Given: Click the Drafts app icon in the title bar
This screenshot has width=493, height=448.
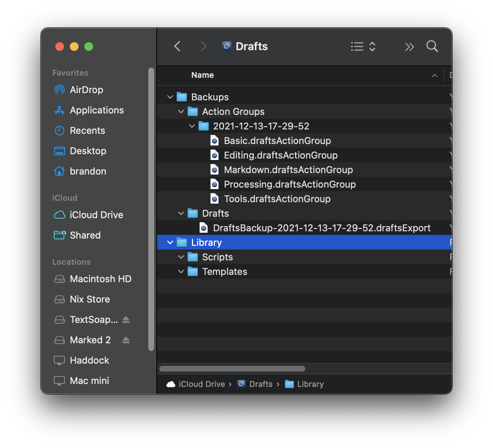Looking at the screenshot, I should click(x=227, y=46).
